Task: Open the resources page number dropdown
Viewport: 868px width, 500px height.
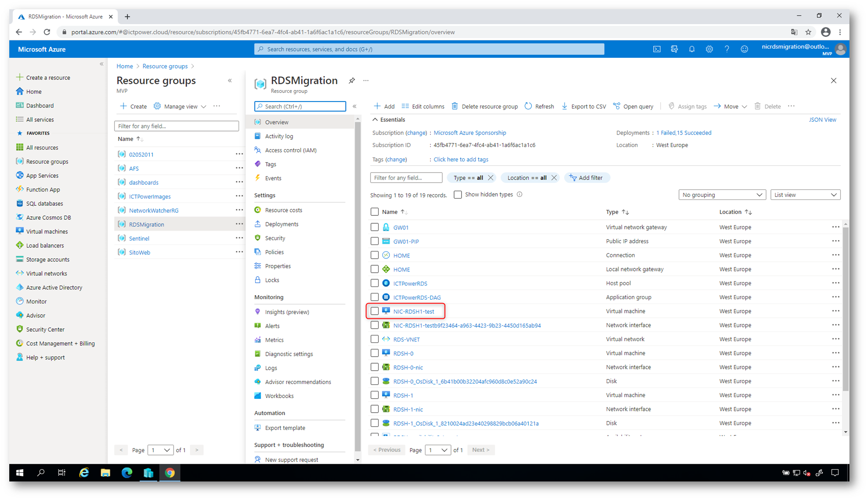Action: [437, 450]
